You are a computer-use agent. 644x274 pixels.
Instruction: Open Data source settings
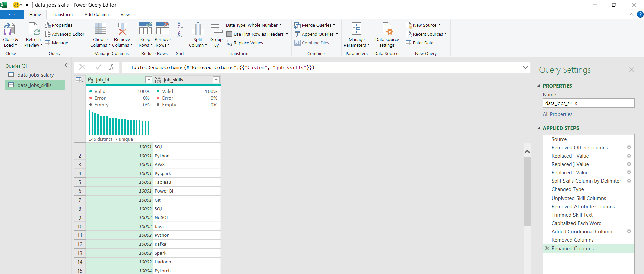[387, 35]
